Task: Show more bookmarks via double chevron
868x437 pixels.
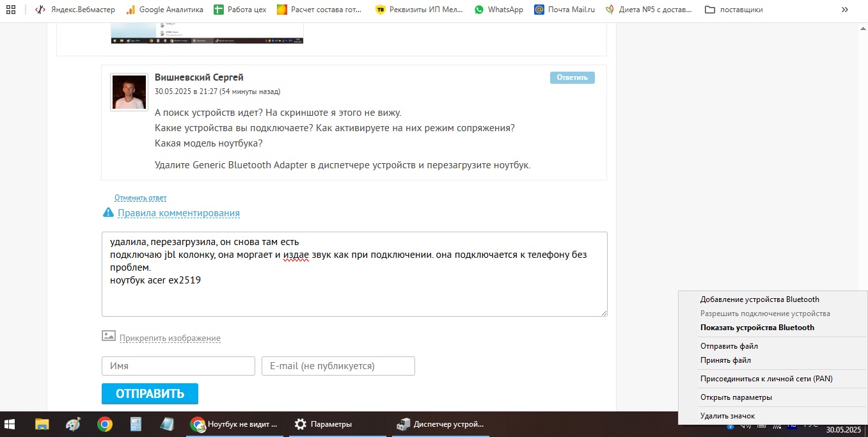Action: coord(845,10)
